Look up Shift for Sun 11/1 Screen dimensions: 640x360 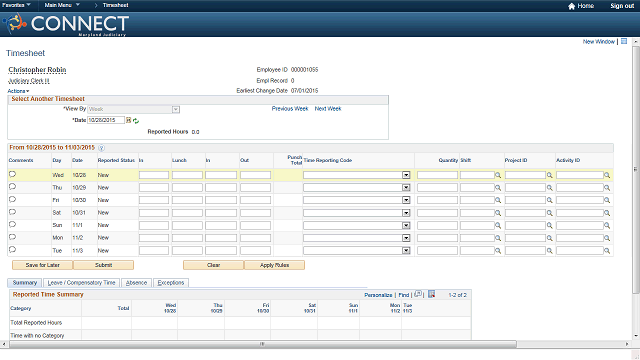pos(498,225)
